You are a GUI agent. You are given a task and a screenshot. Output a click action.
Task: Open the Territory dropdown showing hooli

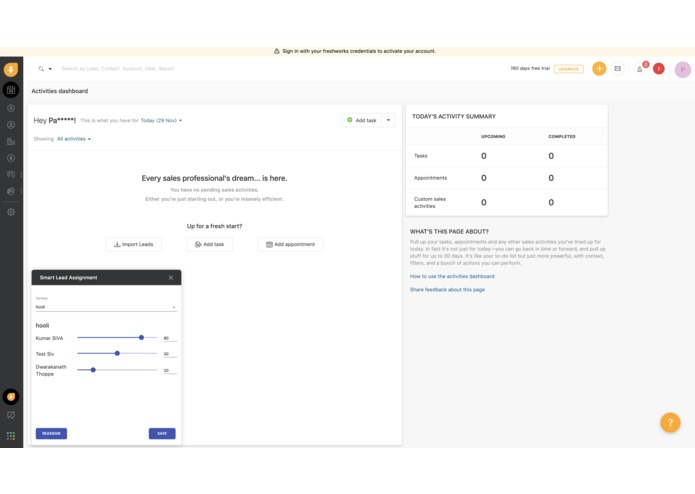click(106, 307)
